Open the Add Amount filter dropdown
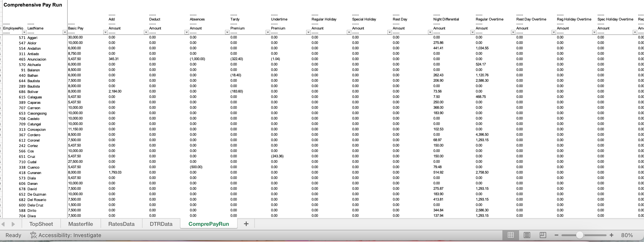The width and height of the screenshot is (644, 242). coord(146,32)
